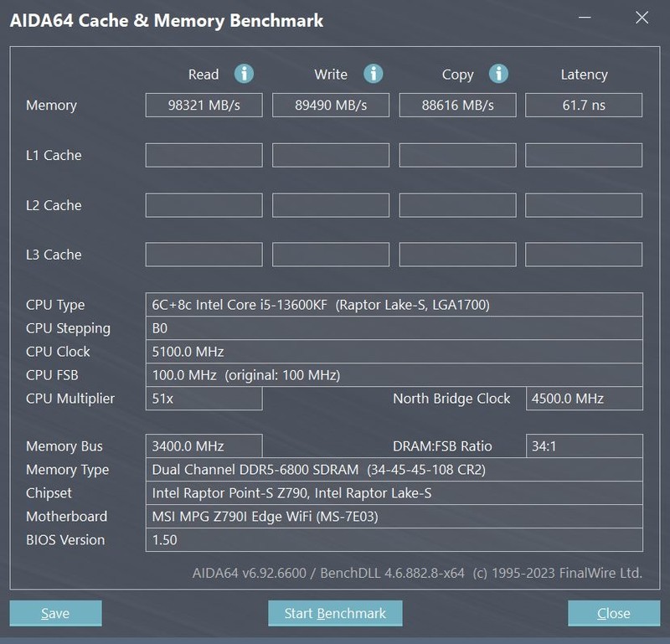The width and height of the screenshot is (670, 644).
Task: Click the empty L2 Cache Write field
Action: click(330, 204)
